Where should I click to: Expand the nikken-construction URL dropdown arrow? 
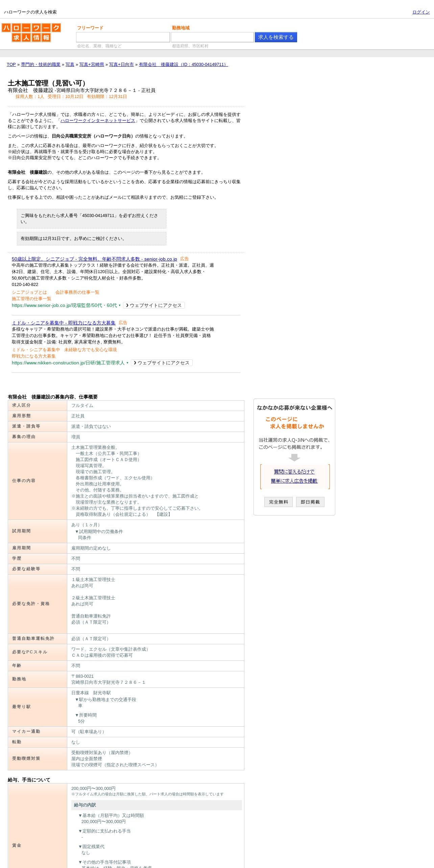[x=127, y=363]
